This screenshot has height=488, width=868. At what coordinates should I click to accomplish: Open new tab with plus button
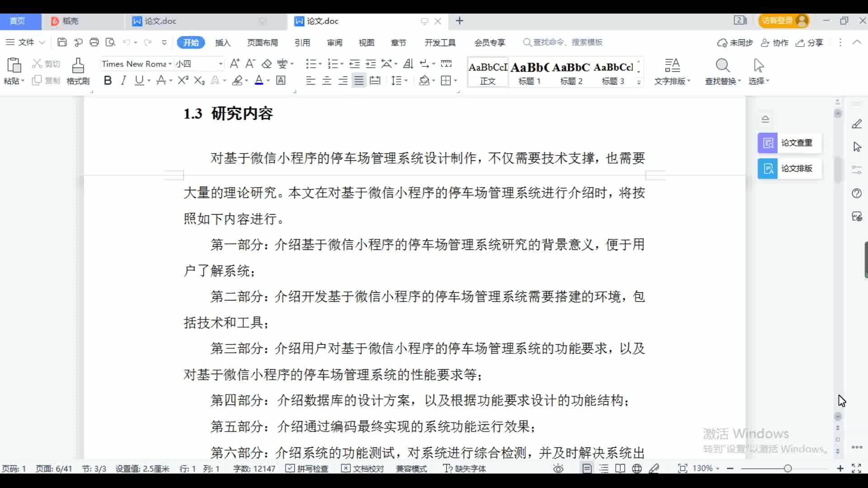pyautogui.click(x=459, y=21)
